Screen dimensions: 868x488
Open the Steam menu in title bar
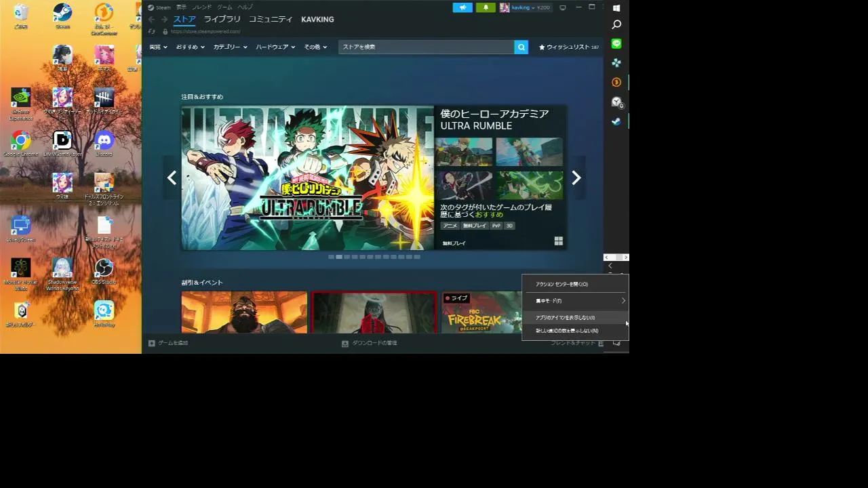tap(159, 7)
